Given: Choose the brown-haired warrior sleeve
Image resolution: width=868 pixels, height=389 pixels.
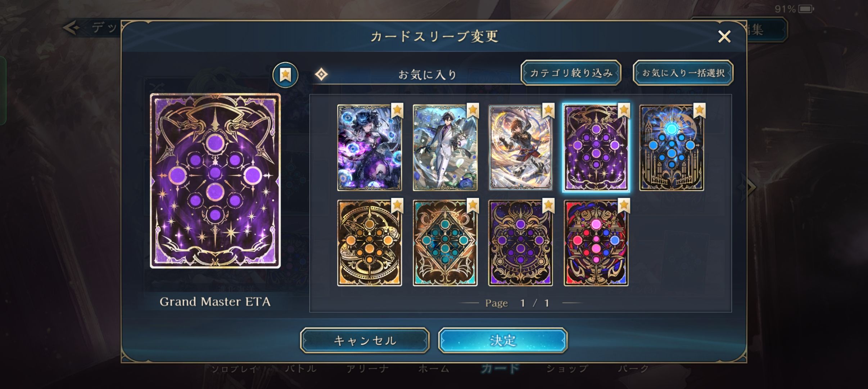Looking at the screenshot, I should 520,148.
